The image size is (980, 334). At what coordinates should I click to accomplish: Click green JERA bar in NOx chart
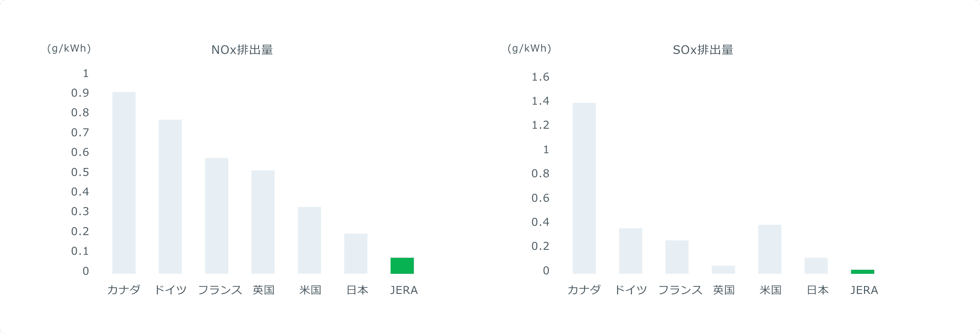(402, 265)
